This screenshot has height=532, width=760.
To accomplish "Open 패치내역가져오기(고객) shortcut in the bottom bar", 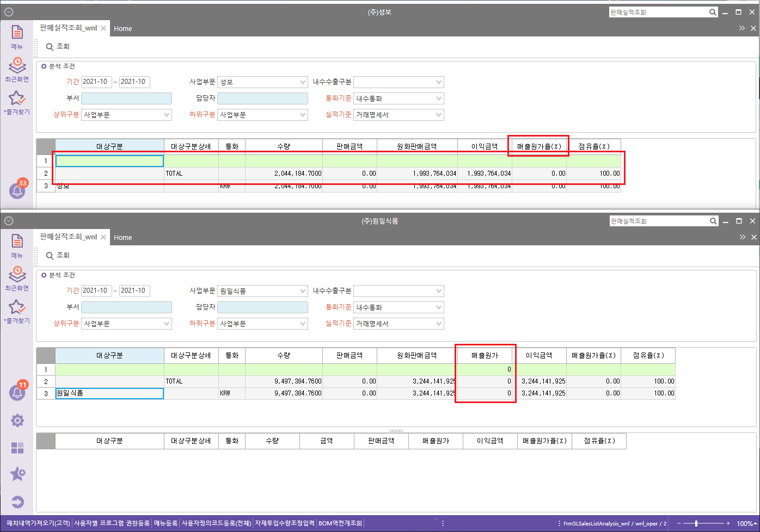I will tap(38, 523).
